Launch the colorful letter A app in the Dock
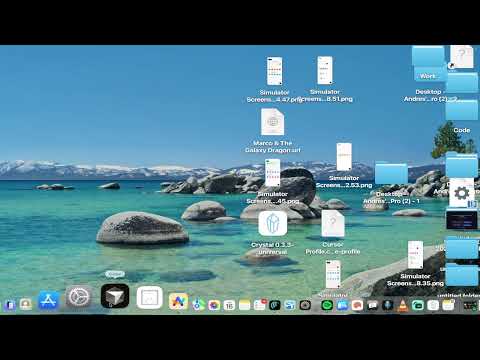The image size is (480, 360). 178,301
